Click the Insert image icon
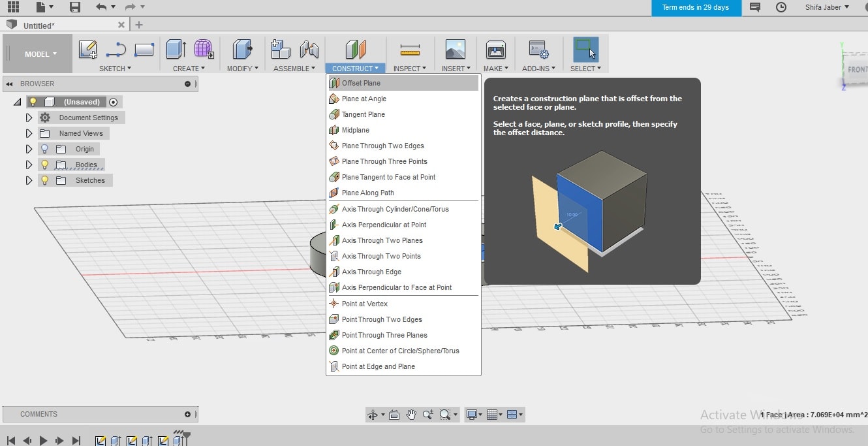The height and width of the screenshot is (446, 868). tap(455, 50)
